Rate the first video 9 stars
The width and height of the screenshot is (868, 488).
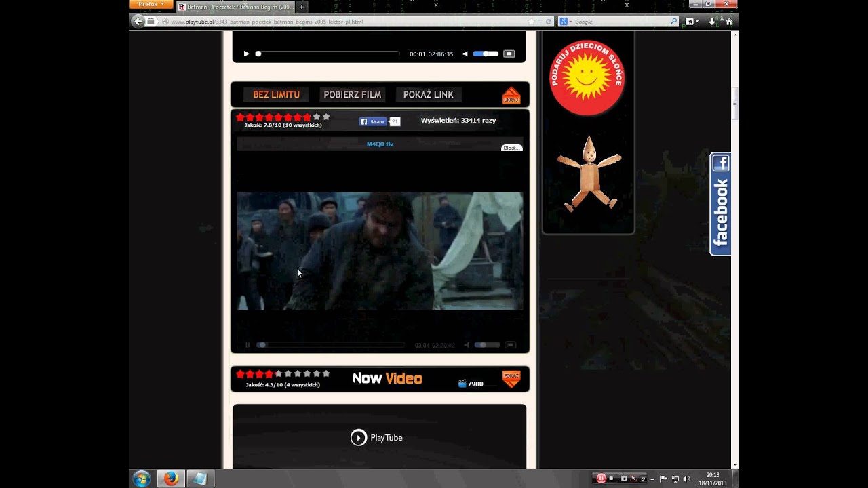pyautogui.click(x=316, y=117)
